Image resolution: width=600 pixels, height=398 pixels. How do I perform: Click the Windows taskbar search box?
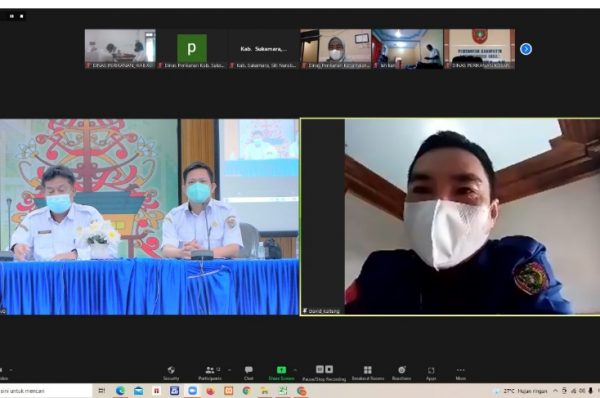tap(45, 391)
